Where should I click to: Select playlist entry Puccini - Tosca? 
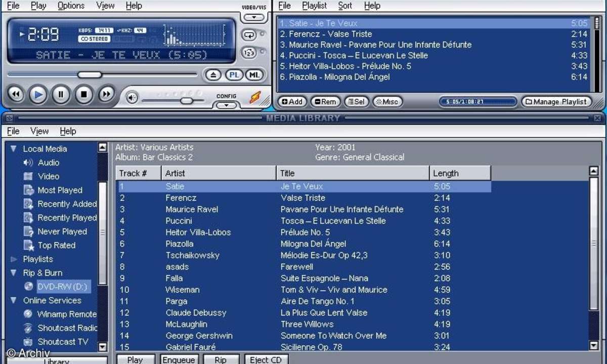[433, 56]
